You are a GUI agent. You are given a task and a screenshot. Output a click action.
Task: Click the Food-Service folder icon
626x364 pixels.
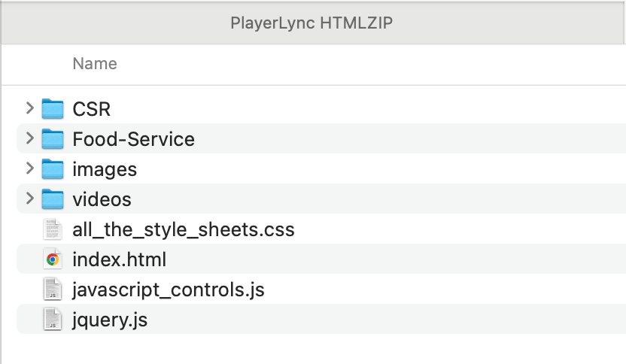pos(53,139)
